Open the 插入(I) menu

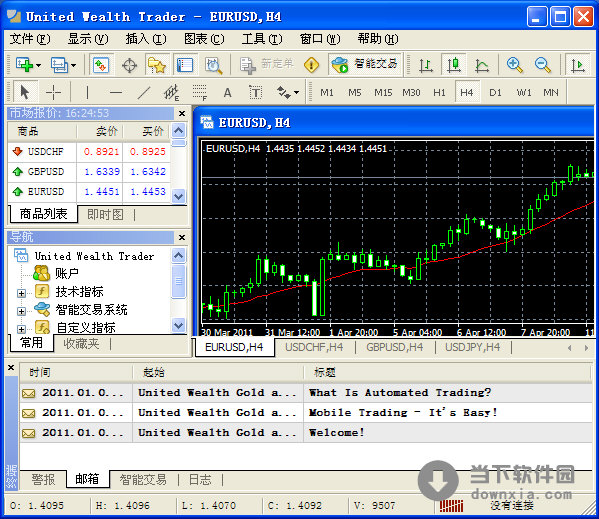click(146, 39)
